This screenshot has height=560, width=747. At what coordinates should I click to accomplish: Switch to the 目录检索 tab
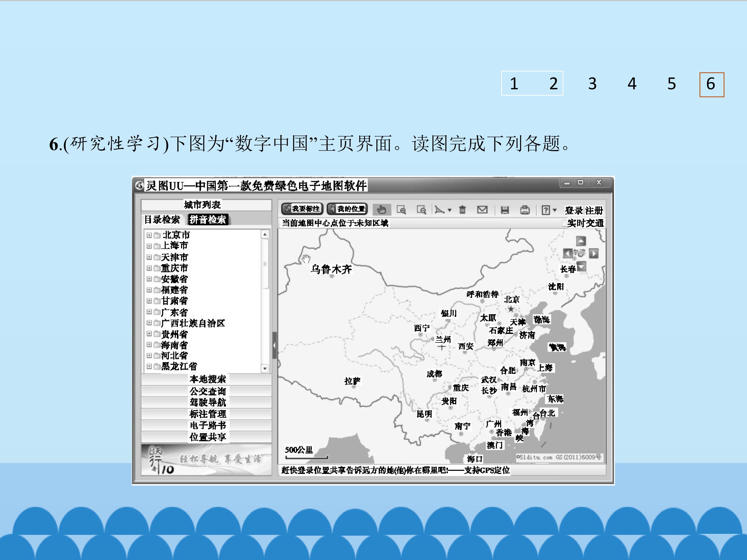click(x=162, y=220)
